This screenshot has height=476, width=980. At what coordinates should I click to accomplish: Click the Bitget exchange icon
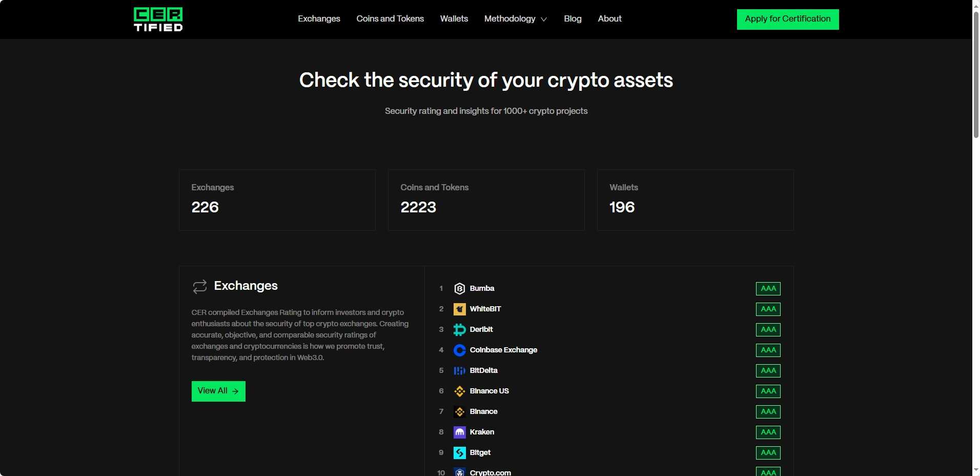point(459,453)
